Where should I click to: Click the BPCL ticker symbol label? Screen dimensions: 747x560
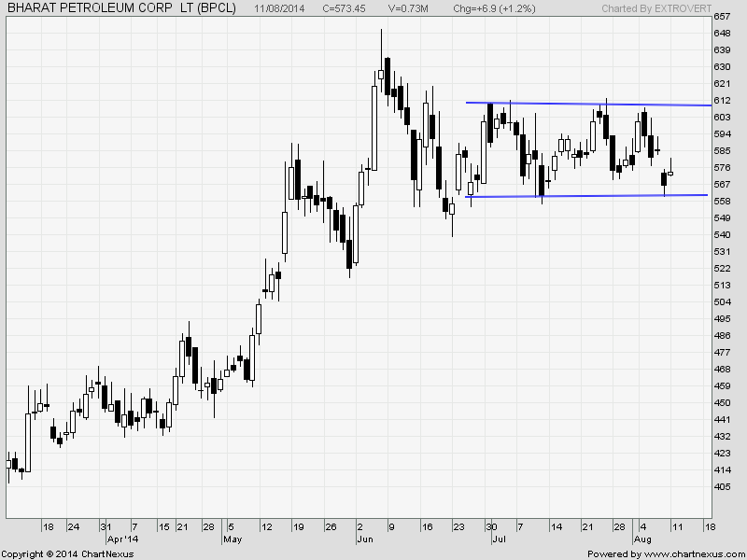pos(217,9)
